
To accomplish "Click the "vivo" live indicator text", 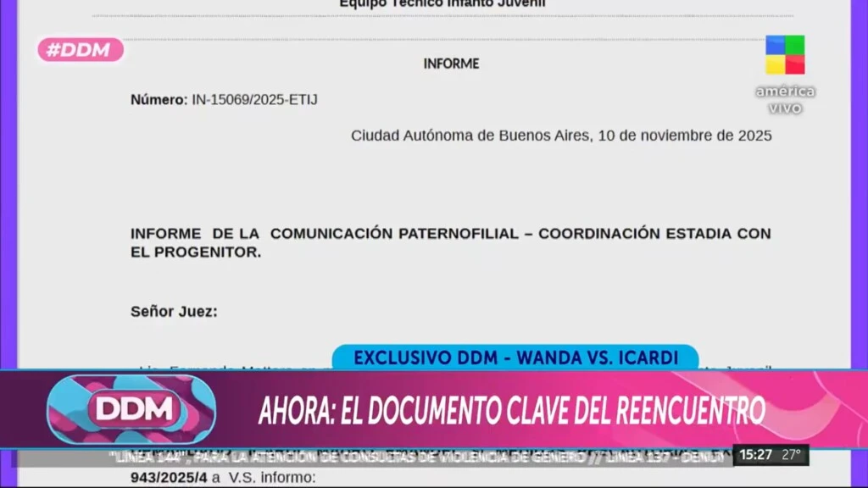I will click(x=785, y=108).
